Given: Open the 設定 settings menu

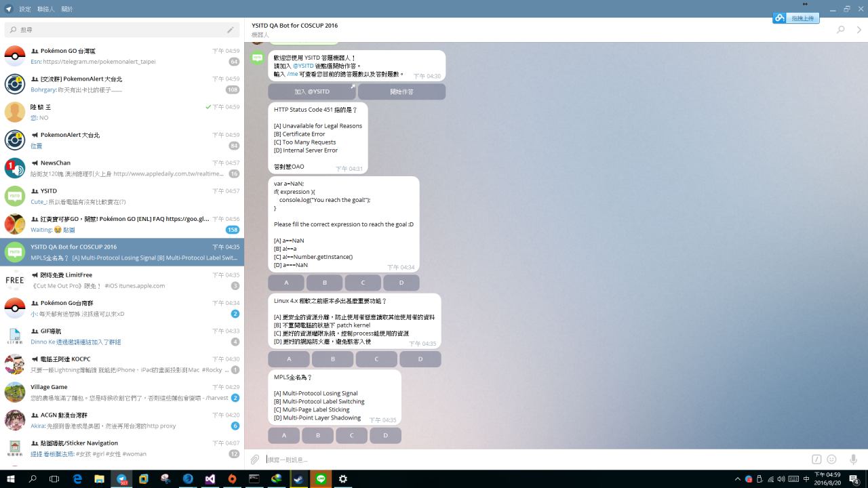Looking at the screenshot, I should tap(25, 9).
